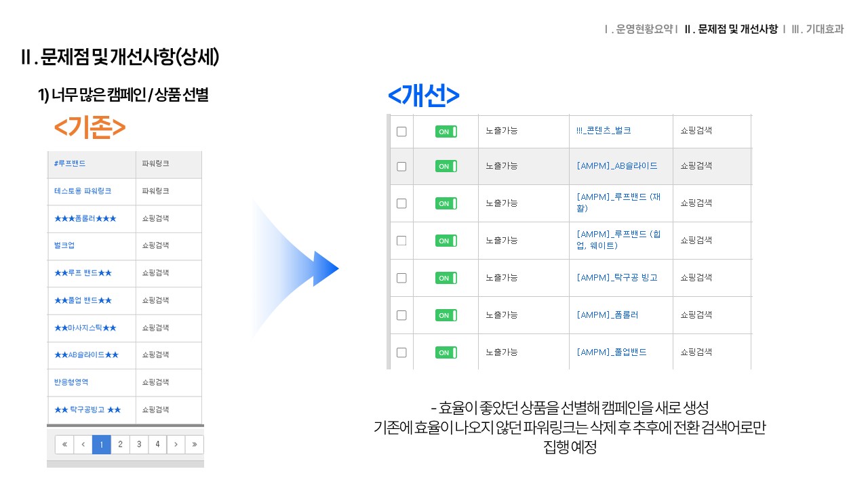
Task: Click the ★★마사지스틱★★ campaign link
Action: (85, 328)
